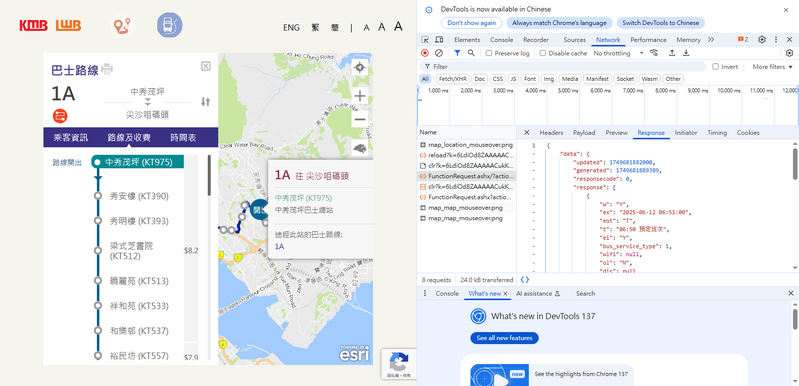Open Network panel settings gear

pos(789,53)
